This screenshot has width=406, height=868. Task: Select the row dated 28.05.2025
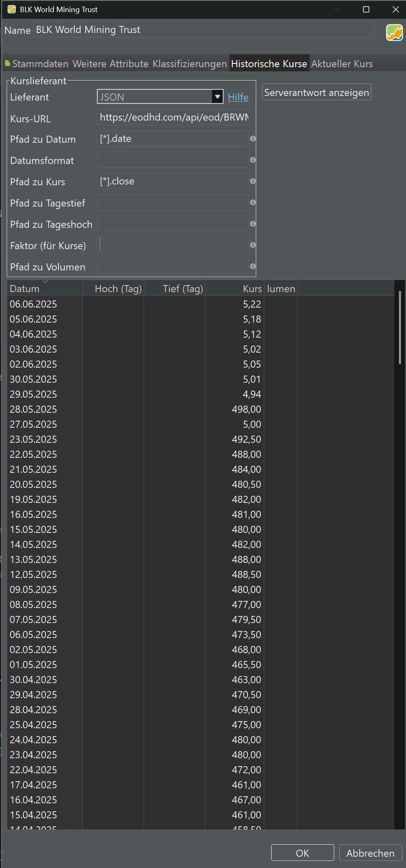pos(201,409)
